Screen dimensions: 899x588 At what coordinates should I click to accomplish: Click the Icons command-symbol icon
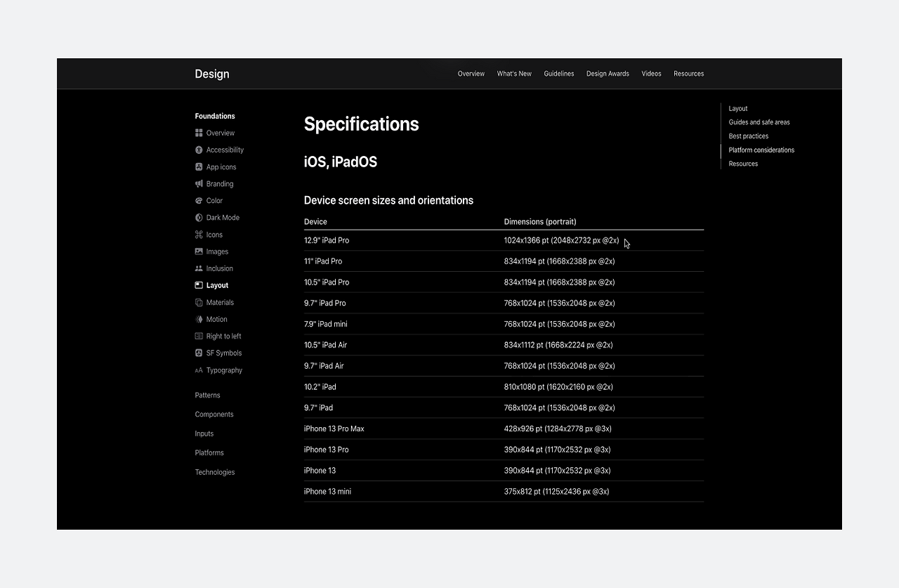click(199, 235)
